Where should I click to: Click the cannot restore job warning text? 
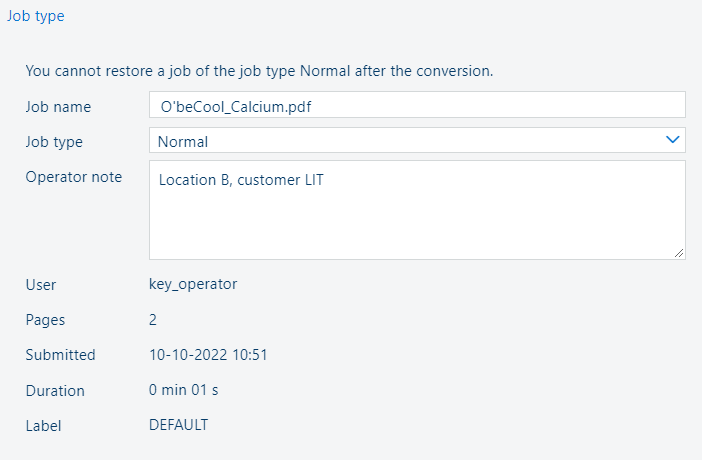pos(259,71)
